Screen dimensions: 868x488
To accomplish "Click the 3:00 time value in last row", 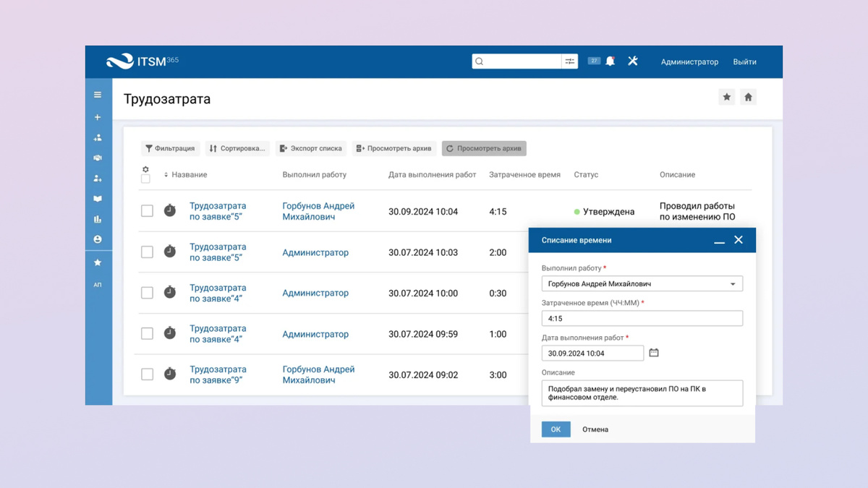I will [x=498, y=375].
